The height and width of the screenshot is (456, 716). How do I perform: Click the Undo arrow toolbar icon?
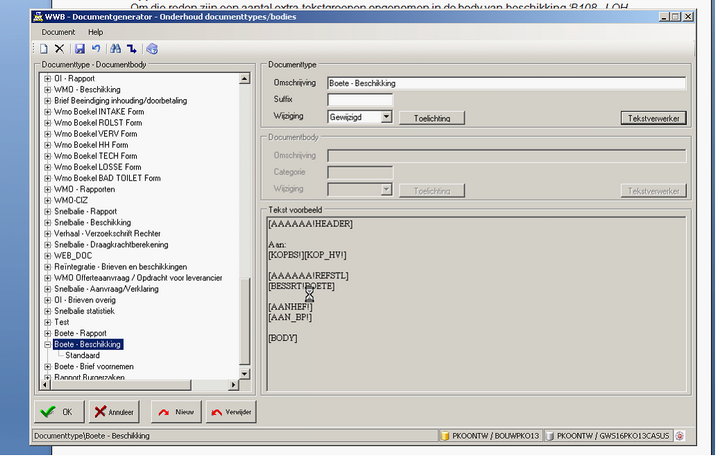point(96,48)
